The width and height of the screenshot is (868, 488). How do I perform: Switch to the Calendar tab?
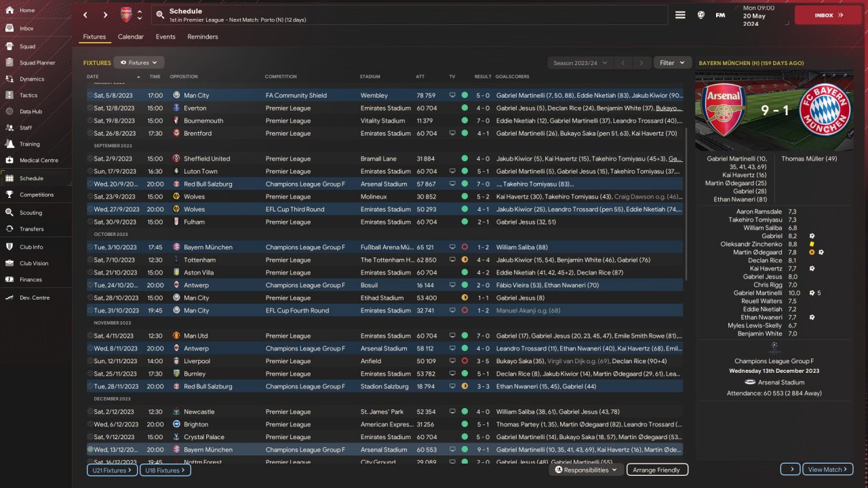(131, 37)
